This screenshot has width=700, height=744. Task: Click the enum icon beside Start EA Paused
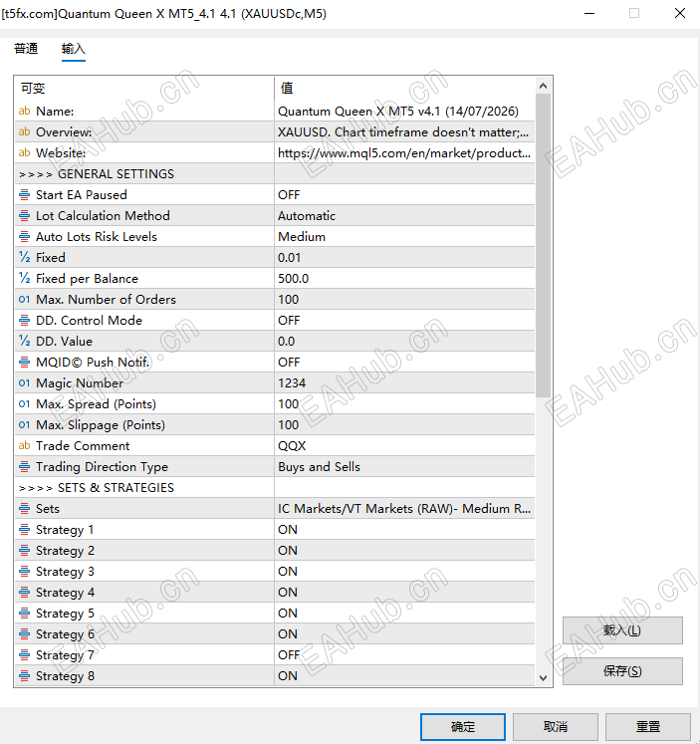click(x=24, y=194)
